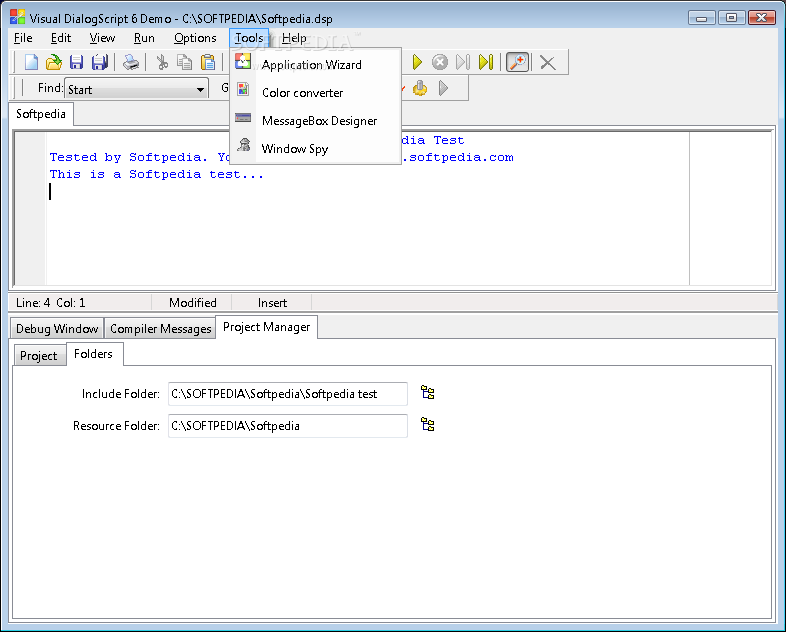Select the Project Manager tab
The height and width of the screenshot is (632, 786).
pyautogui.click(x=267, y=327)
